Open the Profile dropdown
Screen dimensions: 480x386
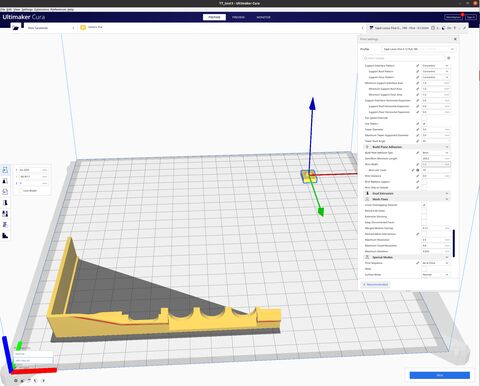point(418,49)
